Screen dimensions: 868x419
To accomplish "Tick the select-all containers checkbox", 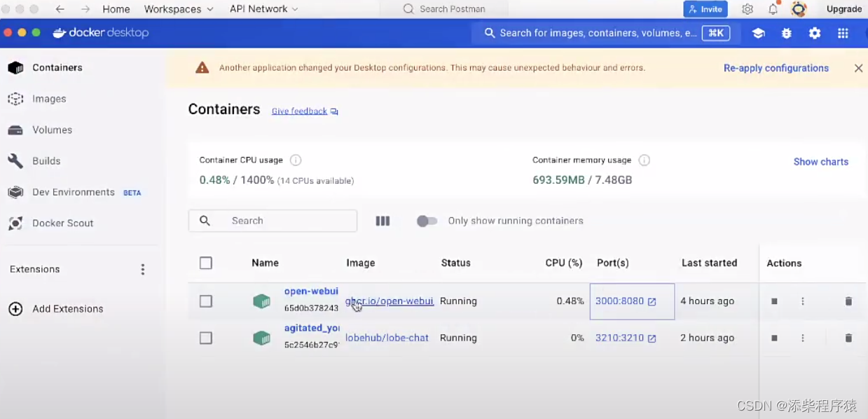I will (206, 263).
